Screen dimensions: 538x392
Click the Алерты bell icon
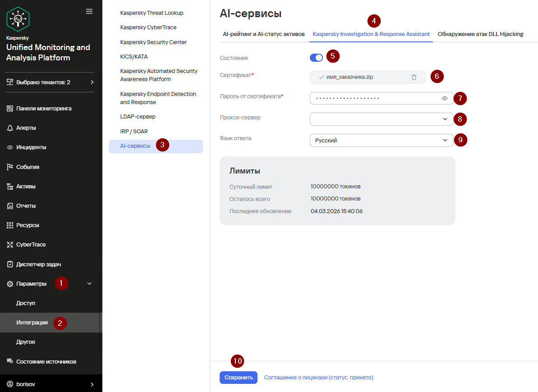(x=10, y=128)
